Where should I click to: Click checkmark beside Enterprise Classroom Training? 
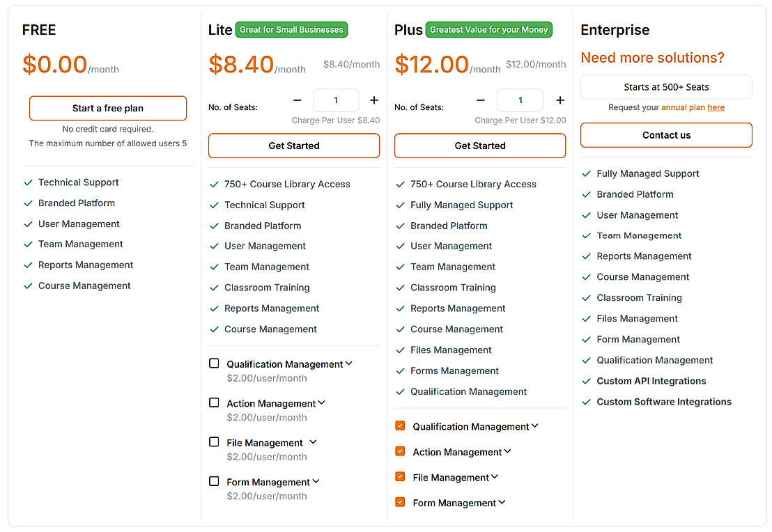coord(587,298)
